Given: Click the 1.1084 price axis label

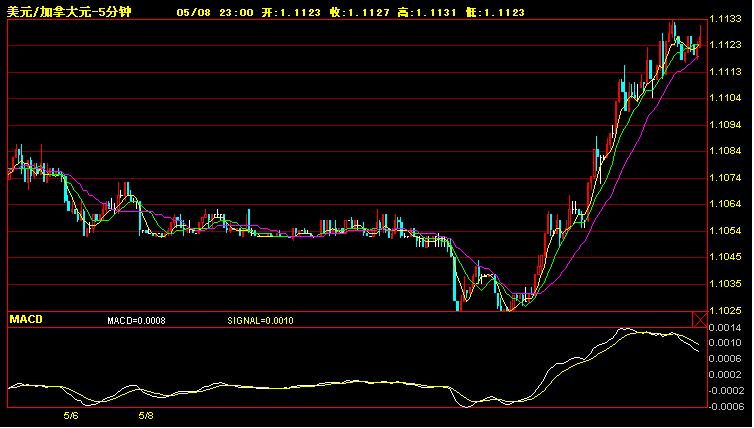Looking at the screenshot, I should click(726, 151).
